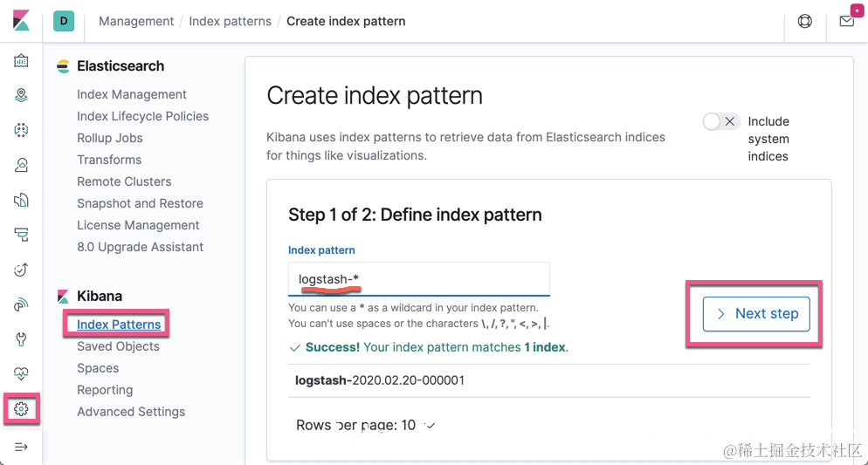Expand the side navigation with the arrow icon

tap(22, 447)
